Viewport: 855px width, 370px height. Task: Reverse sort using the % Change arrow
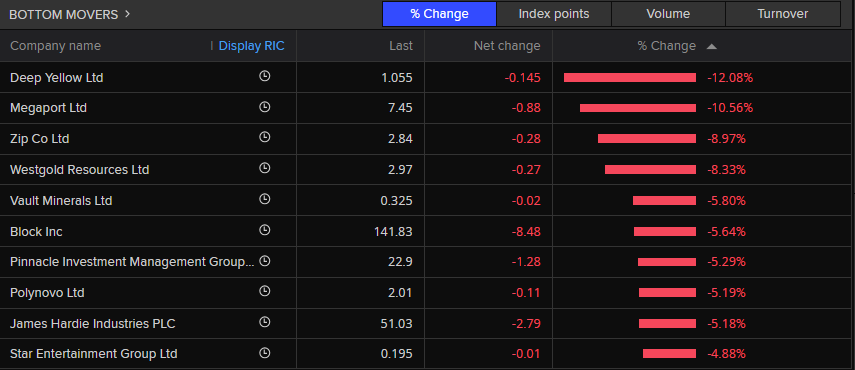pyautogui.click(x=711, y=47)
